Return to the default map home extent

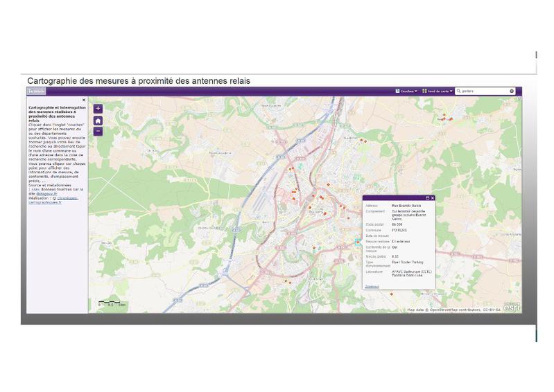tap(98, 121)
